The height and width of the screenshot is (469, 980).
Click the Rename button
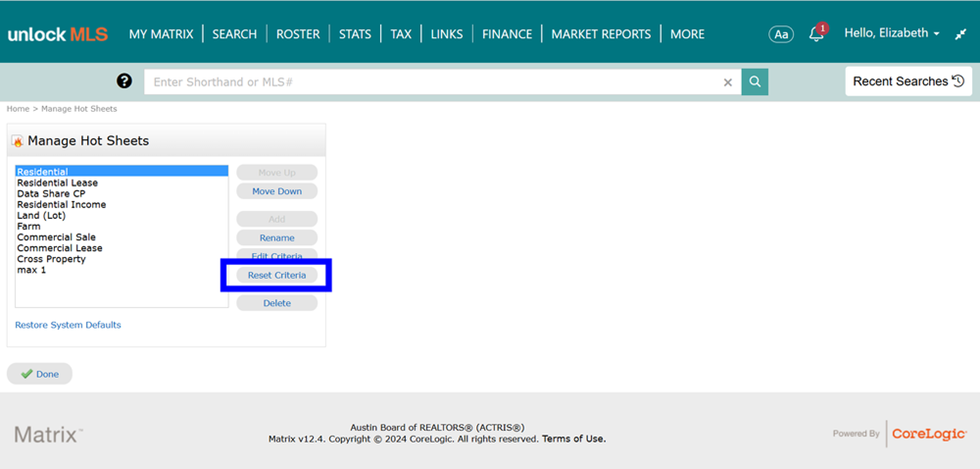pos(277,238)
